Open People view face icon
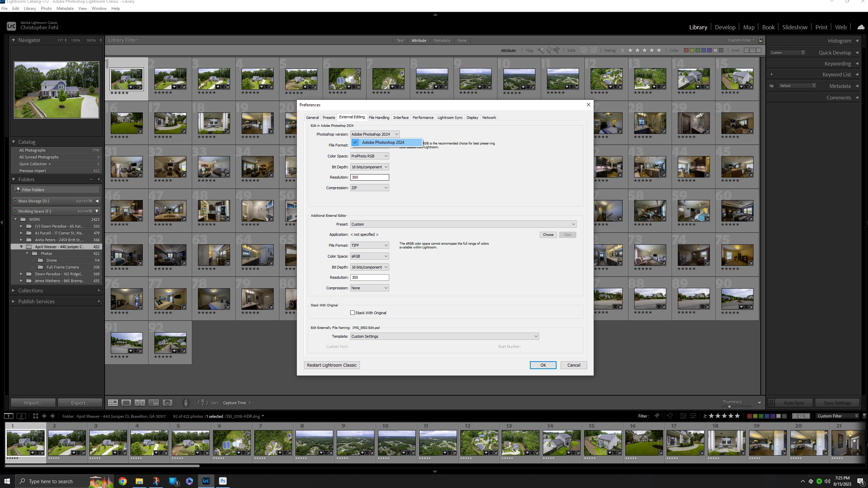 tap(167, 402)
